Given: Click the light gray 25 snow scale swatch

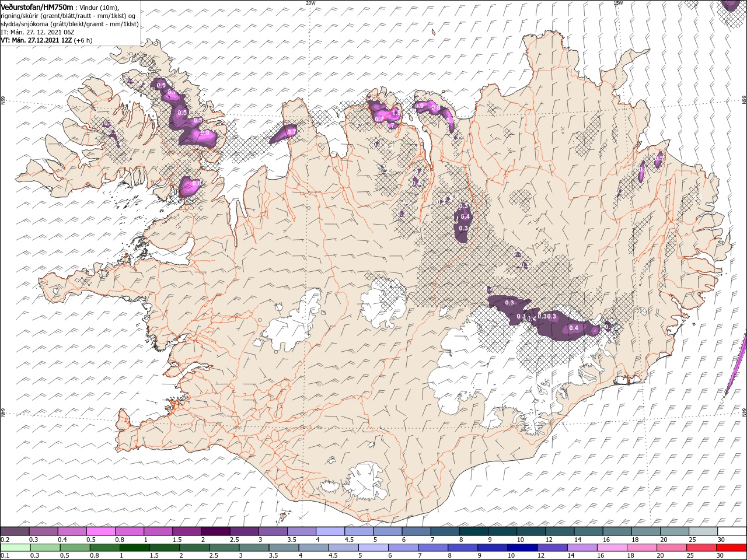Looking at the screenshot, I should [x=703, y=531].
